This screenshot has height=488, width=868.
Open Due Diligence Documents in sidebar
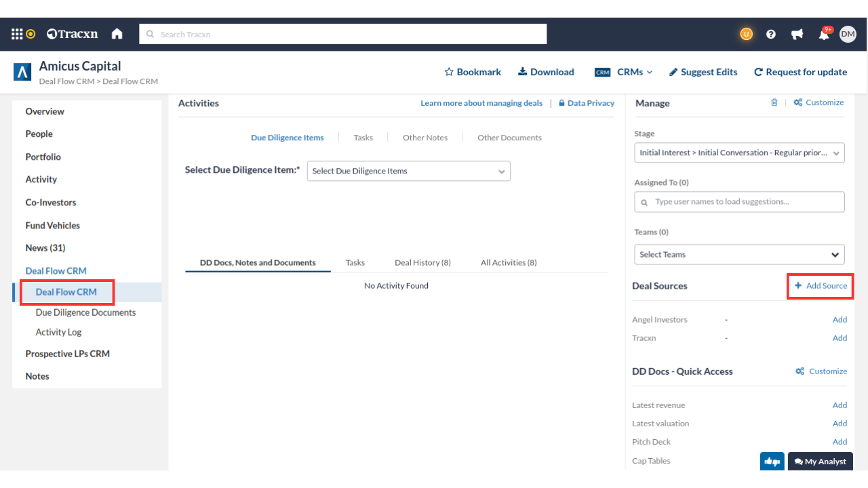85,312
